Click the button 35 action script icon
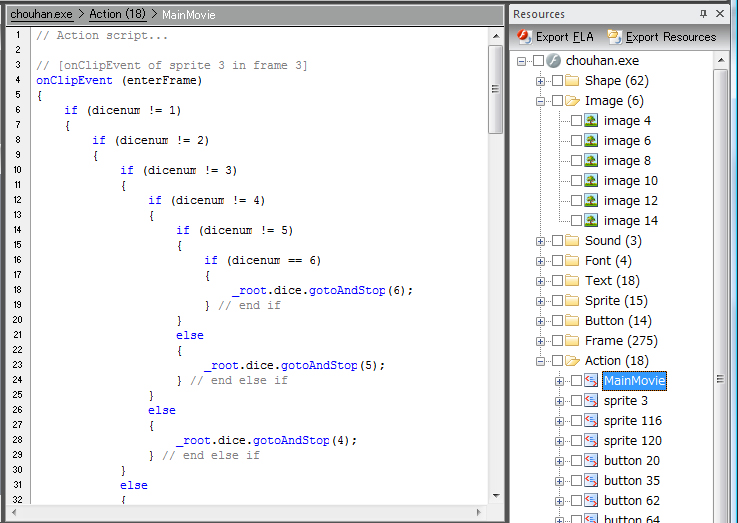The image size is (738, 523). (x=591, y=481)
